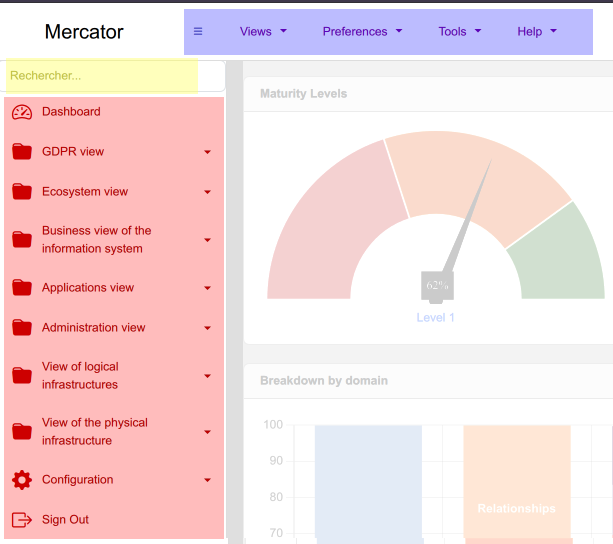Toggle sidebar with the hamburger menu icon
Viewport: 613px width, 544px height.
[x=198, y=32]
